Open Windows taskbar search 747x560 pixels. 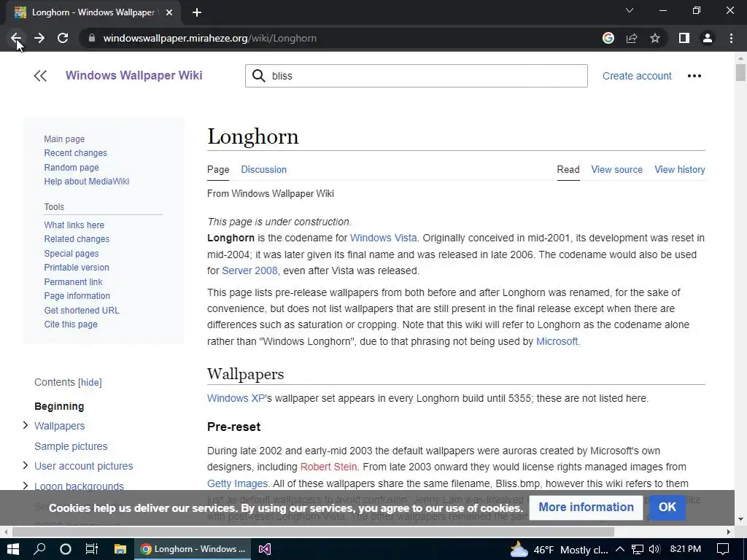tap(39, 549)
